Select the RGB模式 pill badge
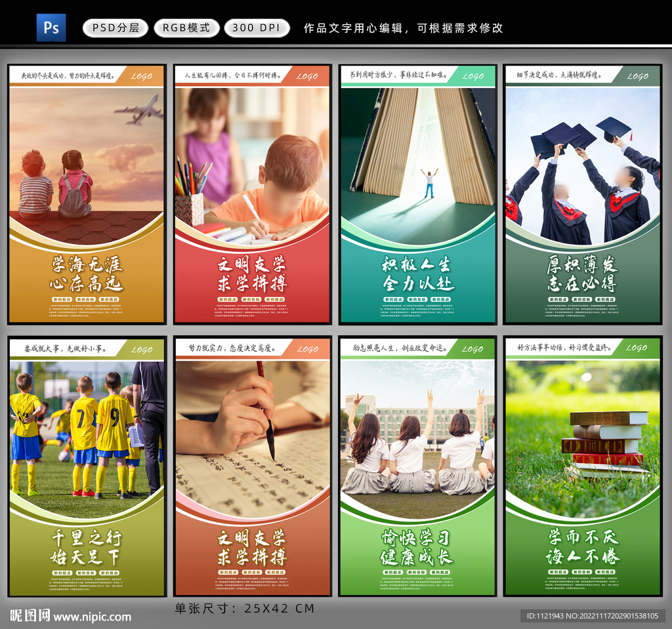Image resolution: width=672 pixels, height=629 pixels. 186,28
